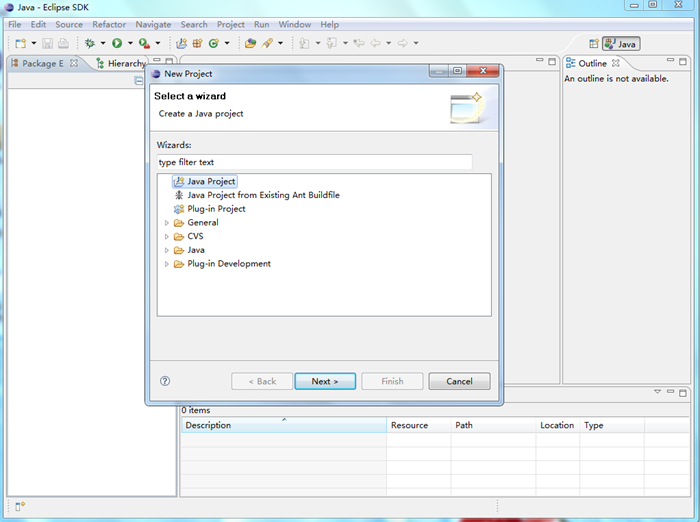Image resolution: width=700 pixels, height=522 pixels.
Task: Click the New Java Class toolbar icon
Action: click(214, 43)
